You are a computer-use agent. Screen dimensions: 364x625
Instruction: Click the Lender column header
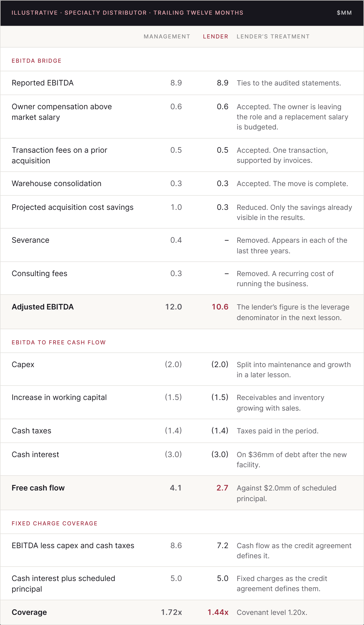click(216, 37)
